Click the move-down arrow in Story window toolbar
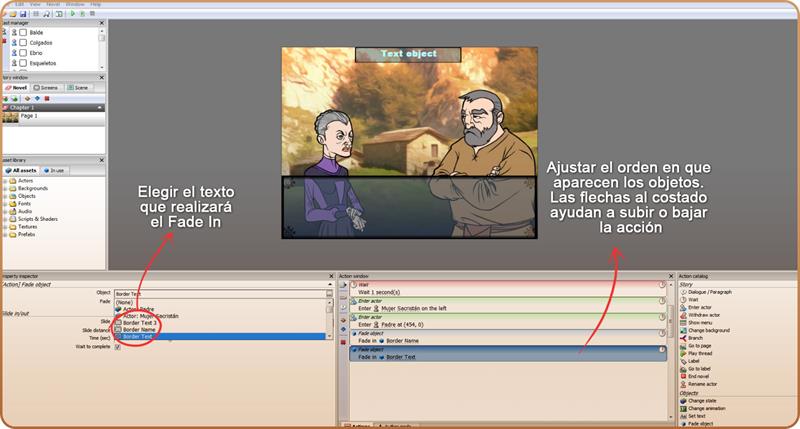The image size is (800, 429). pyautogui.click(x=37, y=98)
